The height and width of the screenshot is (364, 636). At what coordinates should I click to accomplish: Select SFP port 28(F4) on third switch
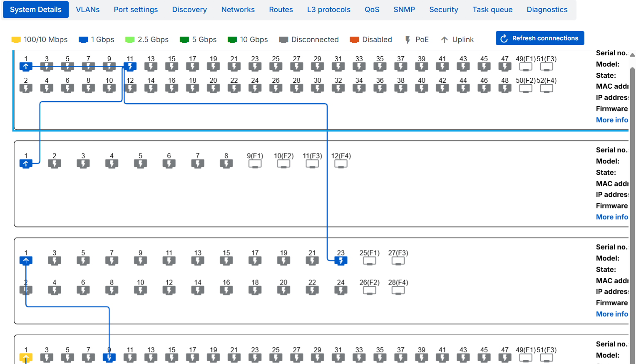coord(398,290)
